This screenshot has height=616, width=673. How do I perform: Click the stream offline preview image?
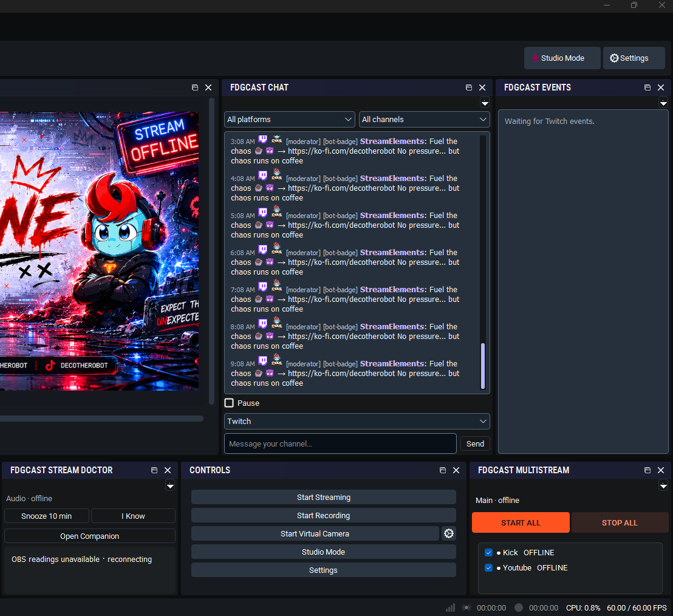click(99, 251)
